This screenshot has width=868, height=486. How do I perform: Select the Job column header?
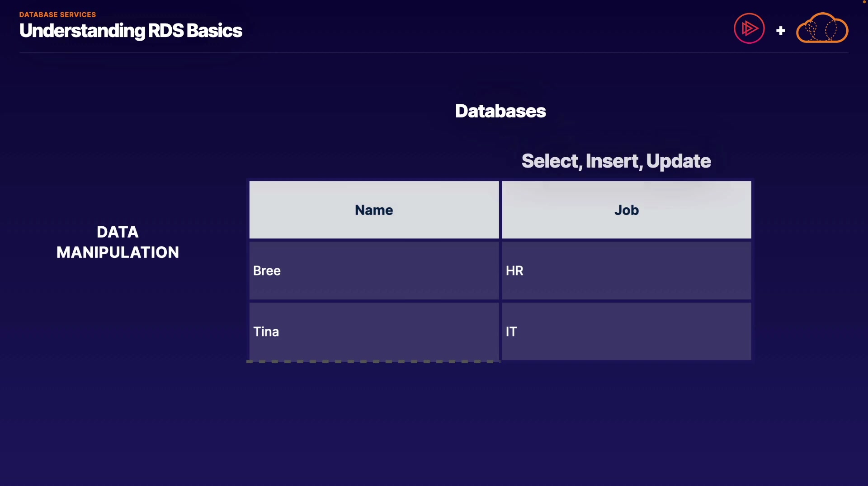click(x=627, y=210)
